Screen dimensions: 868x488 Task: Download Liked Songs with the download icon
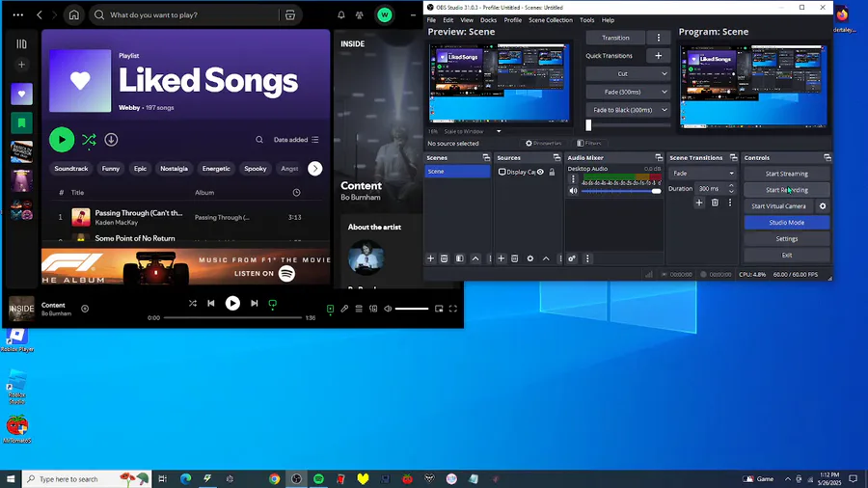(x=111, y=140)
